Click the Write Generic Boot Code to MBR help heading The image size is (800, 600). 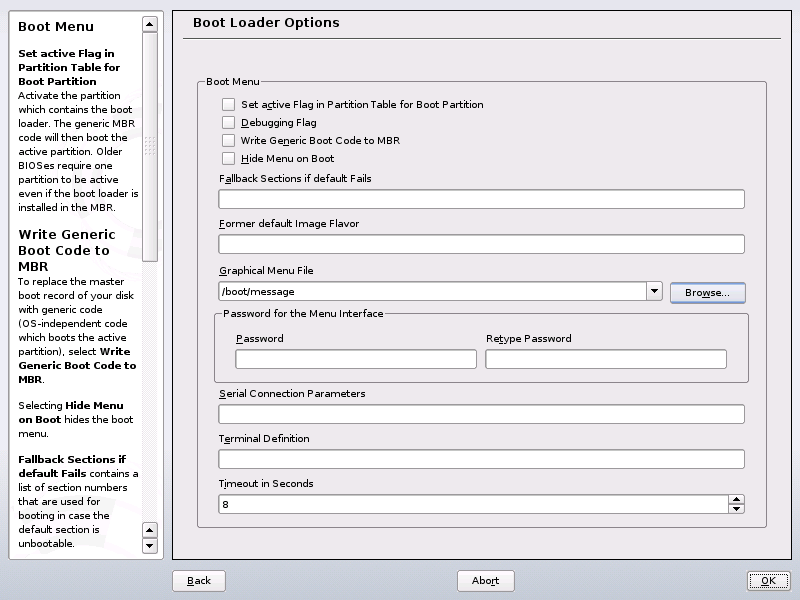67,250
